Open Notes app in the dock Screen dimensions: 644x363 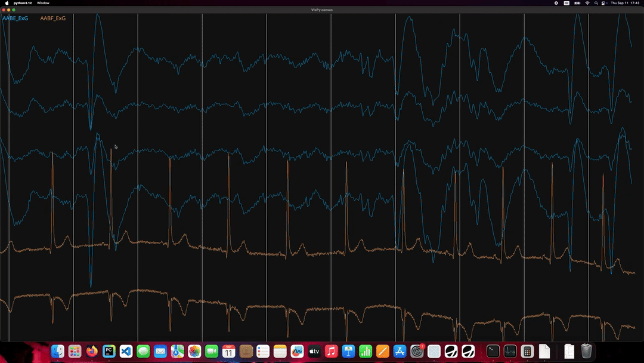(x=280, y=352)
